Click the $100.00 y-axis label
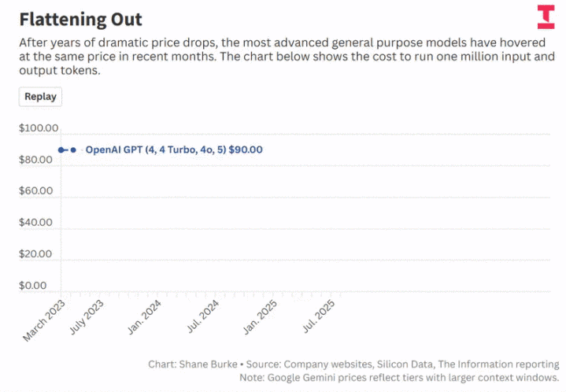This screenshot has height=392, width=566. 39,128
